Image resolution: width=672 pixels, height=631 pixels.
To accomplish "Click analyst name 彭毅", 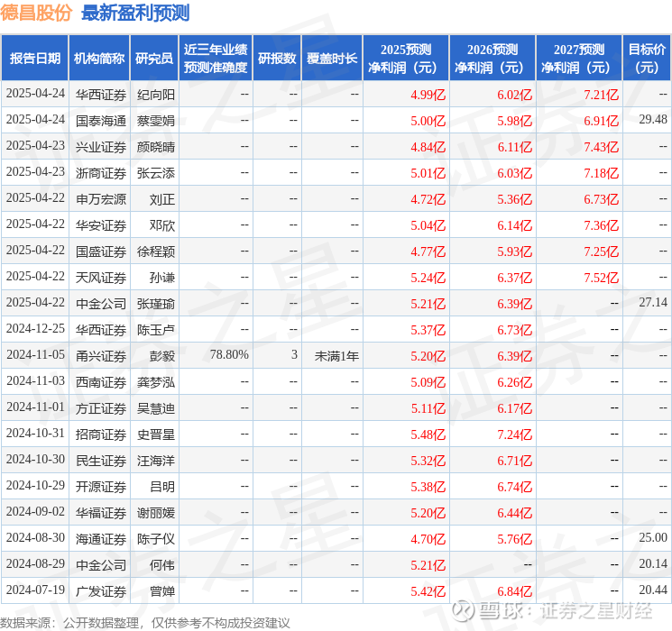I will [x=162, y=355].
